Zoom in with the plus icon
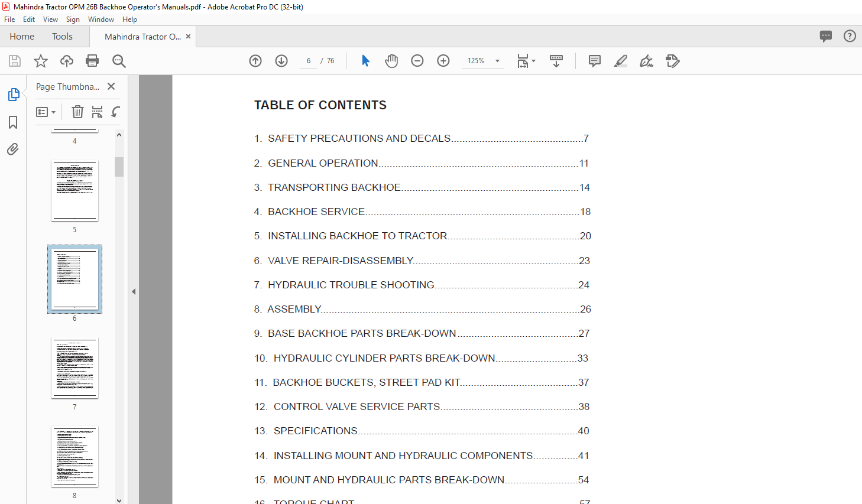The height and width of the screenshot is (504, 862). click(443, 61)
